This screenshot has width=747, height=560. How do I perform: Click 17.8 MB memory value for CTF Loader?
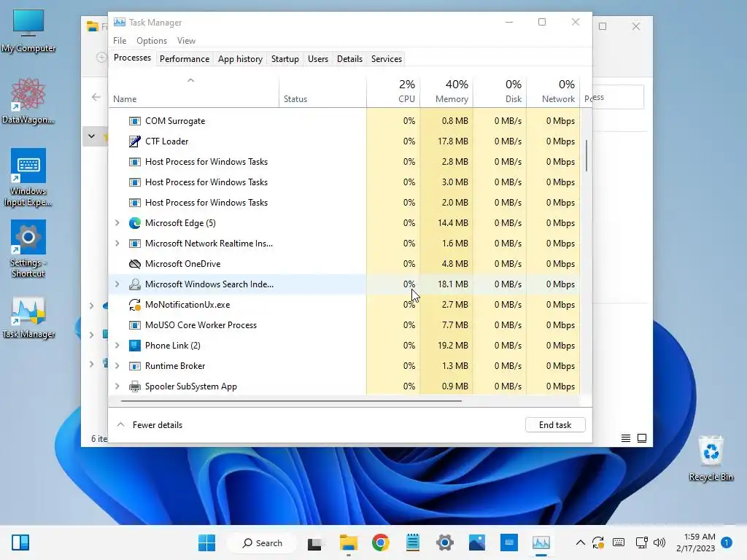[452, 141]
